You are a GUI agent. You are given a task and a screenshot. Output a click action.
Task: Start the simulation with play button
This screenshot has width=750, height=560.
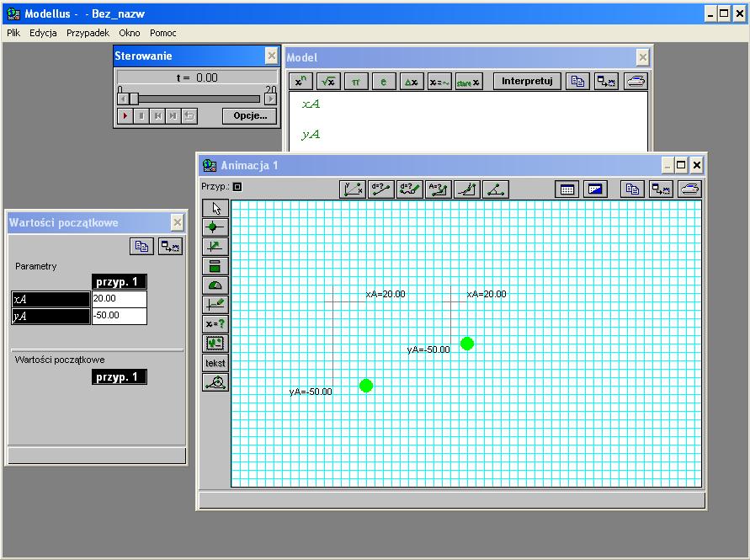pyautogui.click(x=125, y=116)
